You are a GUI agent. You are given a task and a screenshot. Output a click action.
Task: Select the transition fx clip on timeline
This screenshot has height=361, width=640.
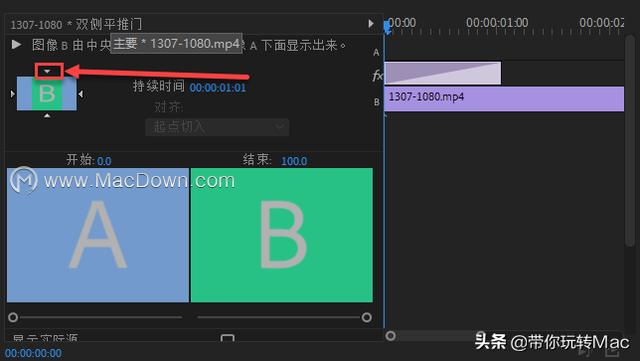[442, 73]
